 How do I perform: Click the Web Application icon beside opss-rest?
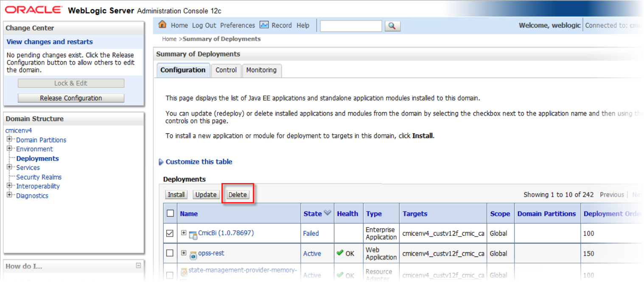193,254
